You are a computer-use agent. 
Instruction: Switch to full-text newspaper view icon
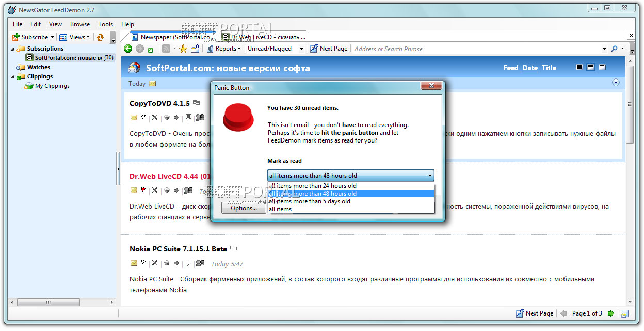tap(579, 68)
